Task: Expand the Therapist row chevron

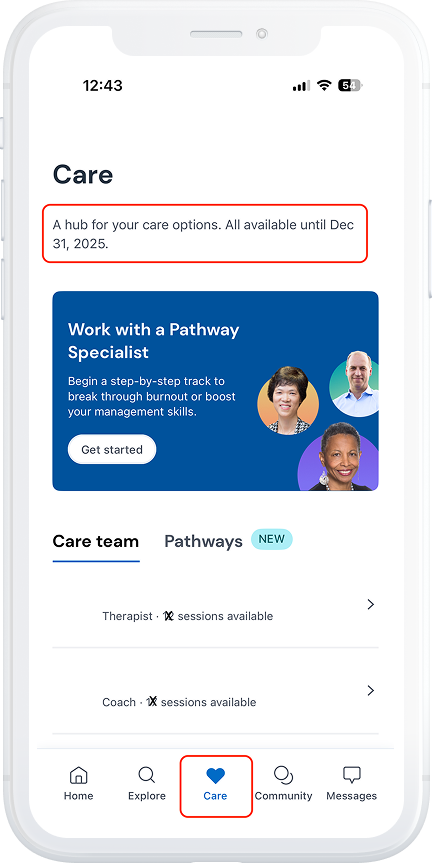Action: (370, 604)
